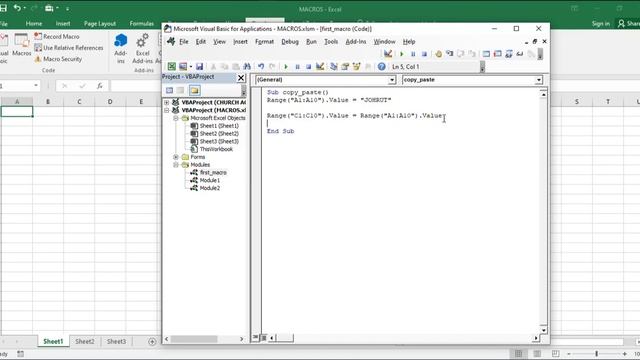Image resolution: width=640 pixels, height=360 pixels.
Task: Click Sign in link in Excel
Action: click(x=601, y=24)
